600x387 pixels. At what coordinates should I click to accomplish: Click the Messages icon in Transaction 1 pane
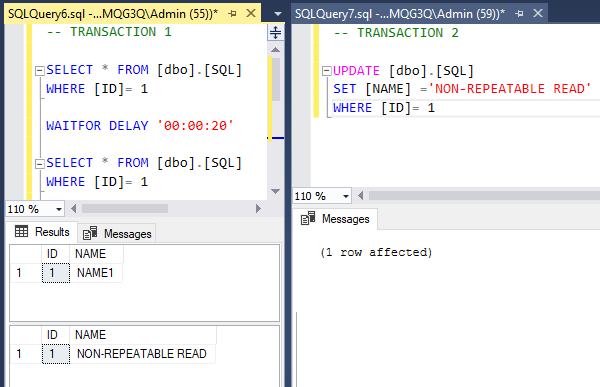coord(90,233)
